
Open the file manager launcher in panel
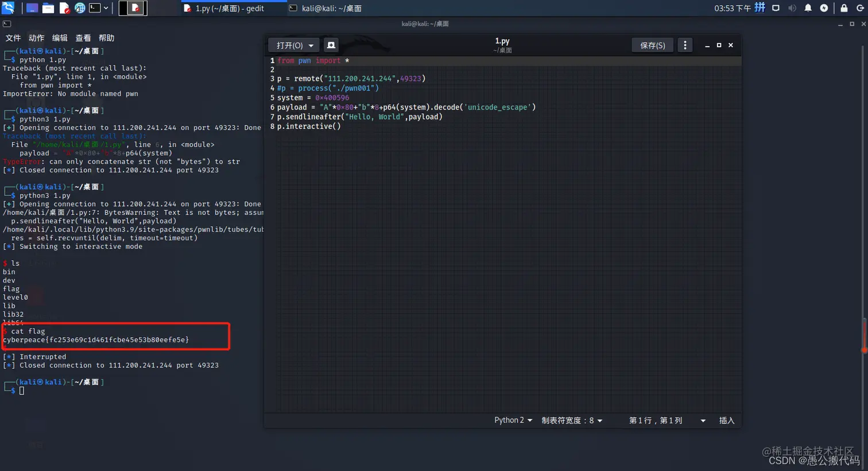(x=48, y=8)
